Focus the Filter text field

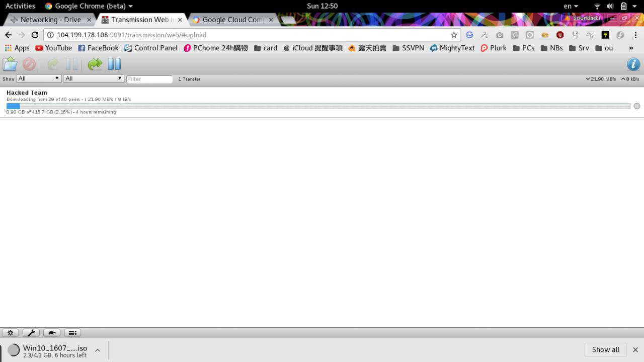(149, 79)
